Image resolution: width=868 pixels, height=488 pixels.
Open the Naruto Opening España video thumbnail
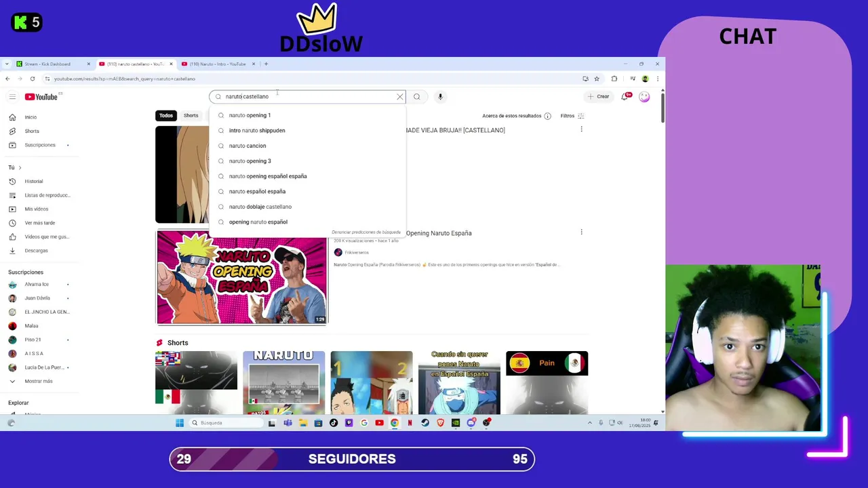[x=241, y=277]
